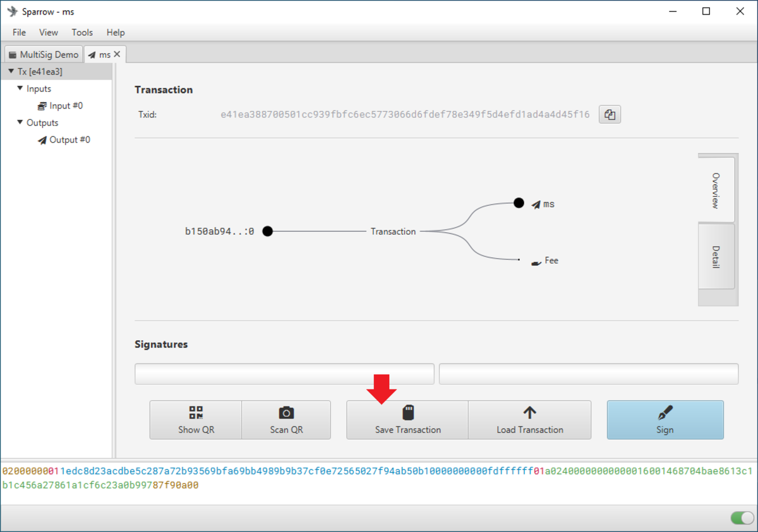The image size is (758, 532).
Task: Open the Tools menu
Action: [x=82, y=32]
